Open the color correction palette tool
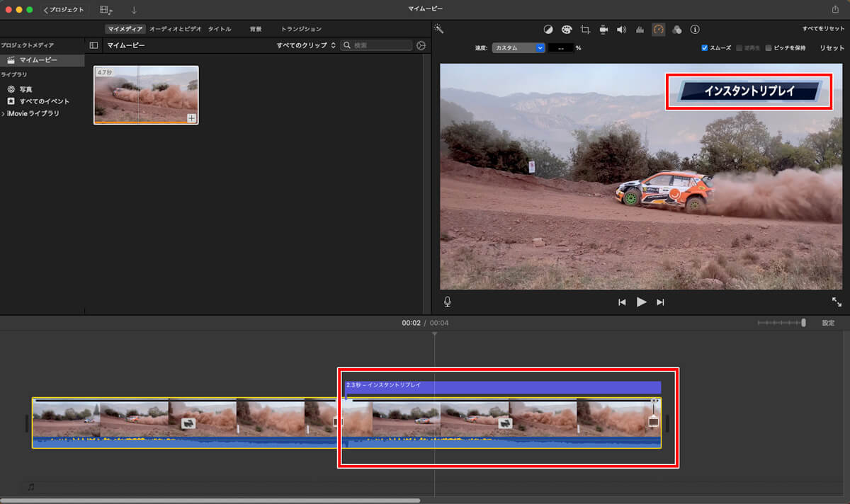This screenshot has width=850, height=504. point(567,30)
